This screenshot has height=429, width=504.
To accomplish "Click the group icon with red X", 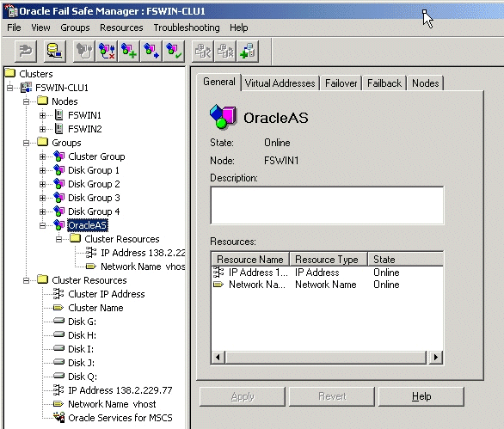I will pyautogui.click(x=107, y=51).
